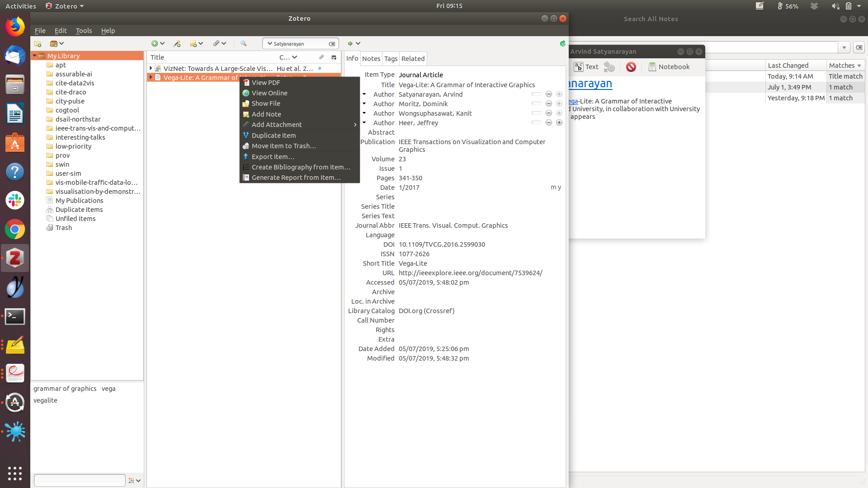Switch to the Tags tab
The image size is (868, 488).
[391, 59]
